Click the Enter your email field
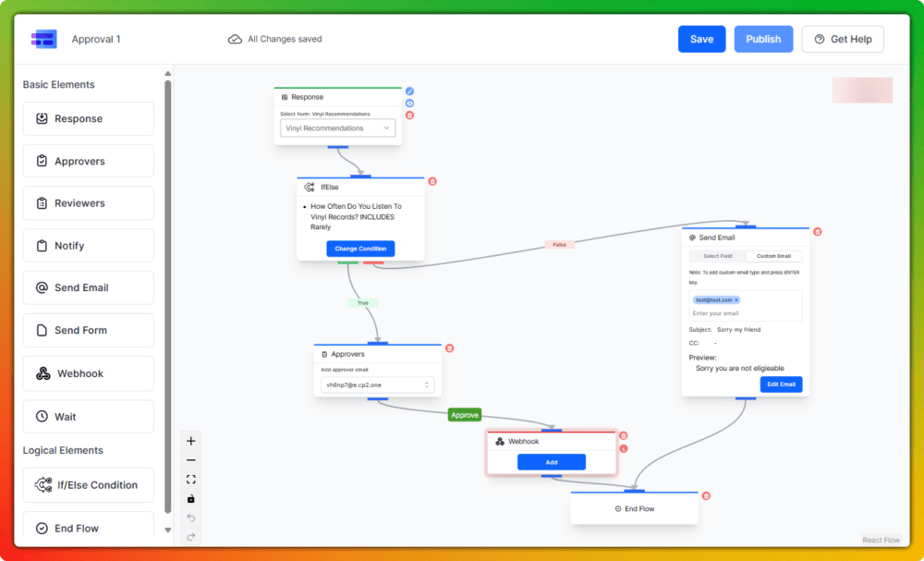The height and width of the screenshot is (561, 924). pos(745,313)
